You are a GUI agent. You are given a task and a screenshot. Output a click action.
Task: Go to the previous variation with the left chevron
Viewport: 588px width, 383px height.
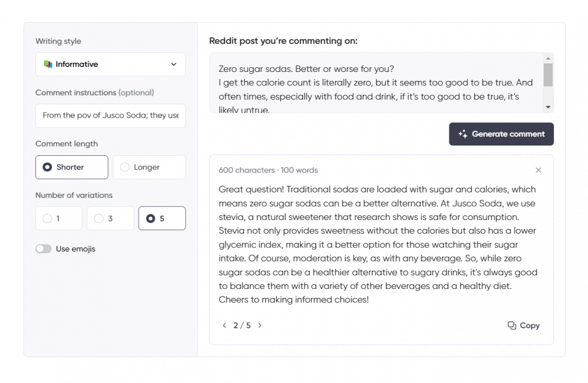(x=224, y=325)
